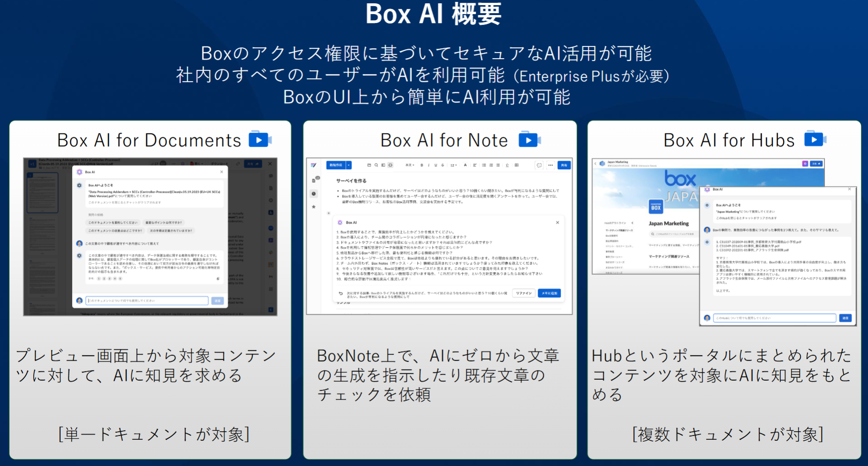
Task: Open favorites star icon in Notes sidebar
Action: click(313, 207)
